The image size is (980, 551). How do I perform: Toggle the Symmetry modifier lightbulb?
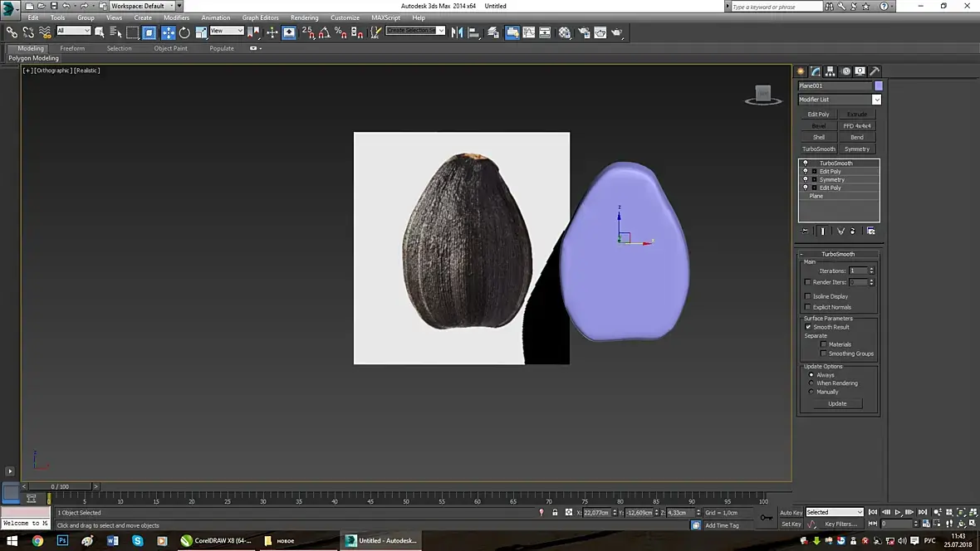(x=805, y=179)
